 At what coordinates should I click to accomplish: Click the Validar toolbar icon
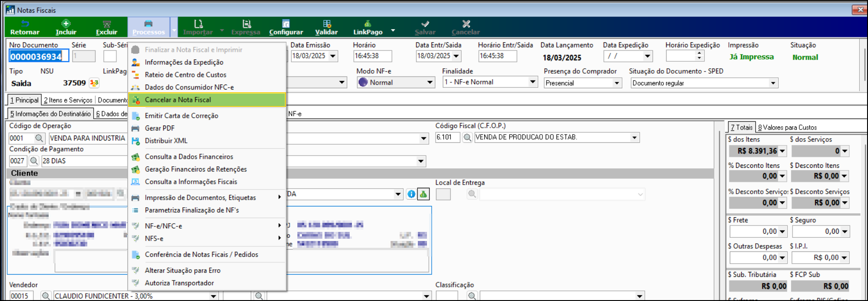click(x=326, y=27)
